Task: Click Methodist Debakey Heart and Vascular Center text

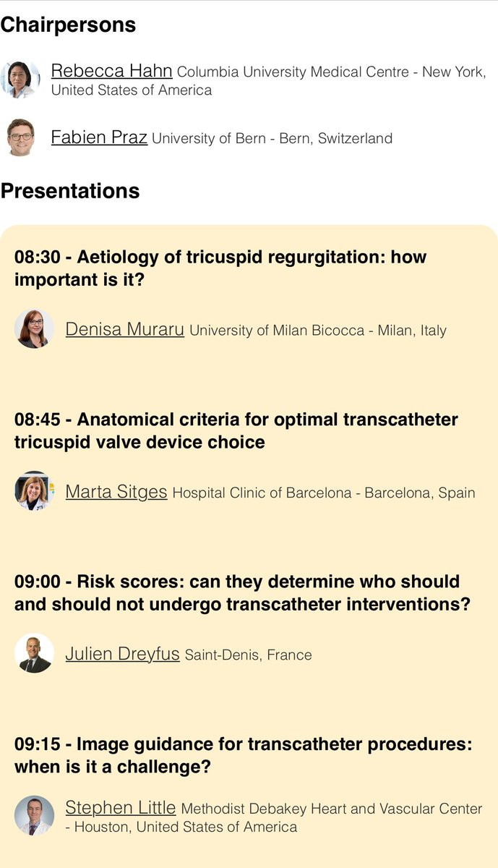Action: point(332,809)
